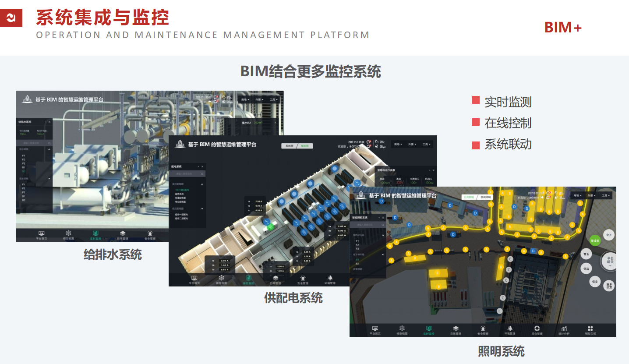629x364 pixels.
Task: Open 统计分析 icon in lighting system navbar
Action: (x=563, y=329)
